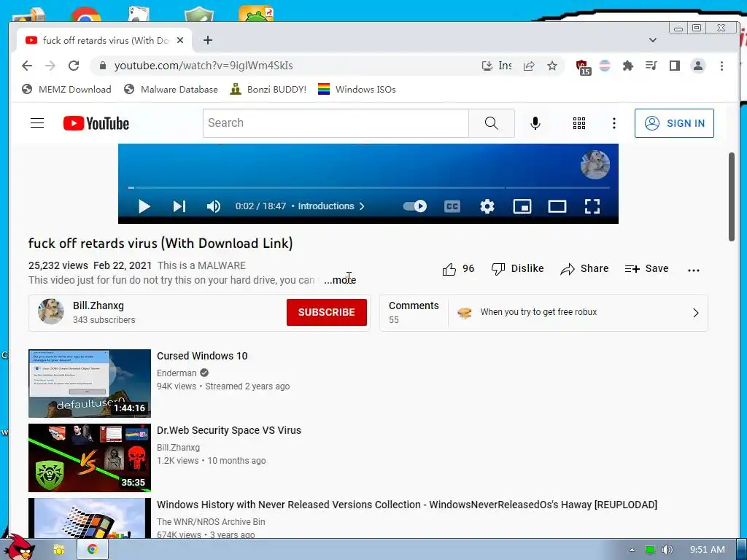Skip to the next video

coord(179,206)
